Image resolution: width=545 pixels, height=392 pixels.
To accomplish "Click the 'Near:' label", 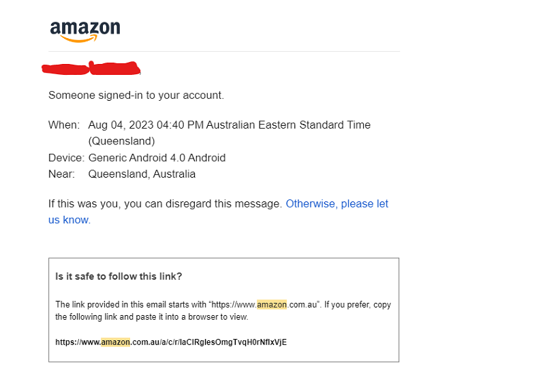I will 61,174.
